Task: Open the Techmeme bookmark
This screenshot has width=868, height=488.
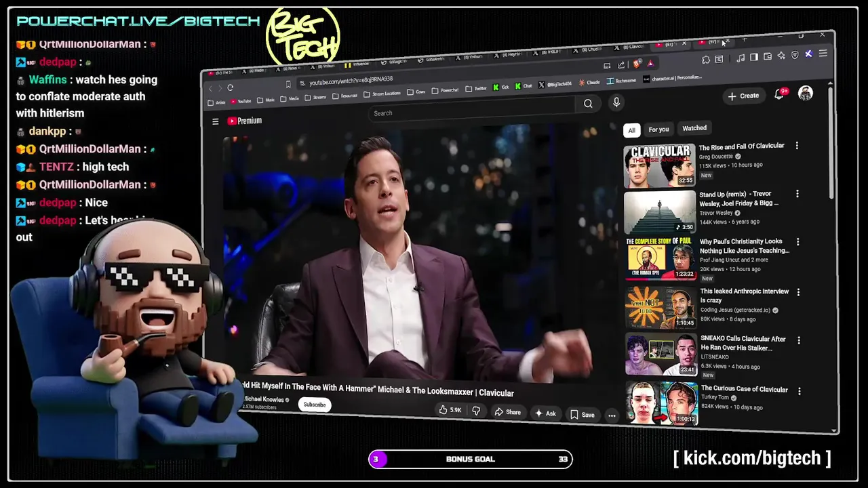Action: click(621, 81)
